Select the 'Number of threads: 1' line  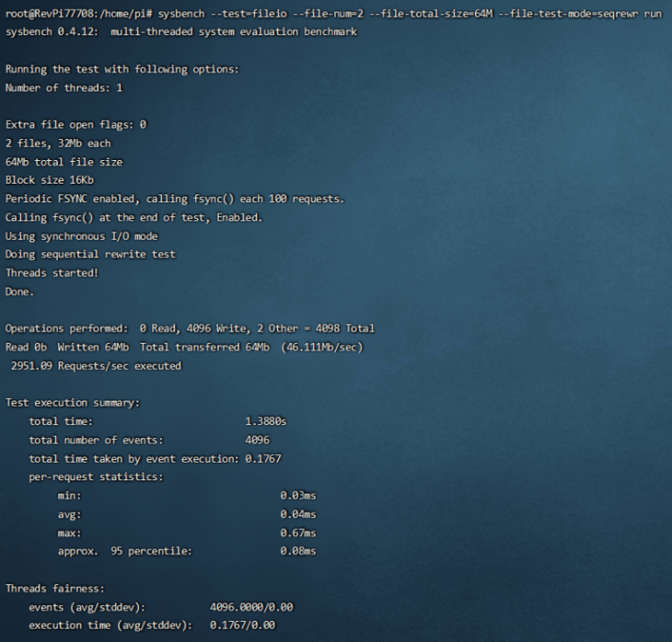pyautogui.click(x=64, y=87)
